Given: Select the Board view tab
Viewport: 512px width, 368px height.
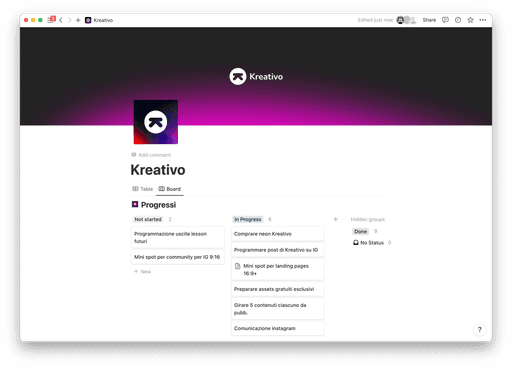Looking at the screenshot, I should point(170,189).
